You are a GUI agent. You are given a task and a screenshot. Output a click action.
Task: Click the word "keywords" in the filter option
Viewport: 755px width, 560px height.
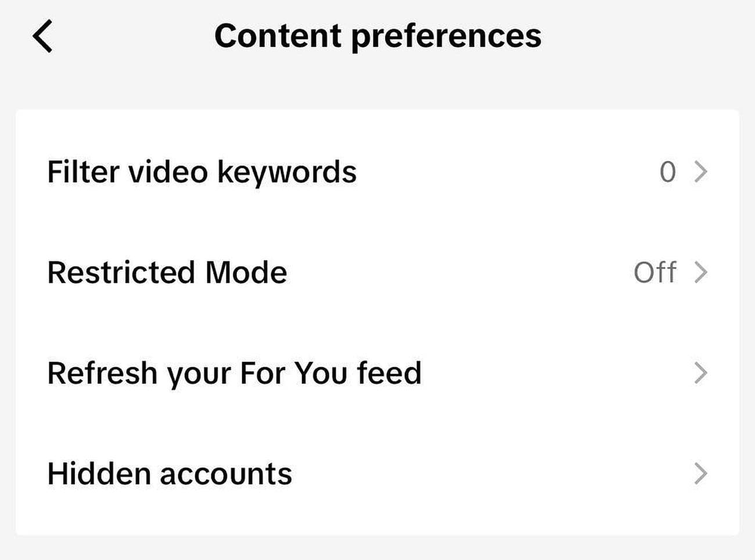pyautogui.click(x=287, y=172)
